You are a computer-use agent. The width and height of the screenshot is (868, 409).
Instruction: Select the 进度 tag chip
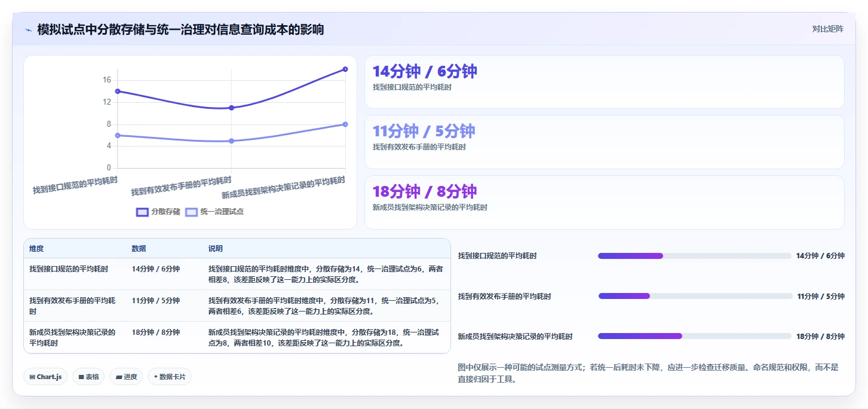click(x=126, y=377)
